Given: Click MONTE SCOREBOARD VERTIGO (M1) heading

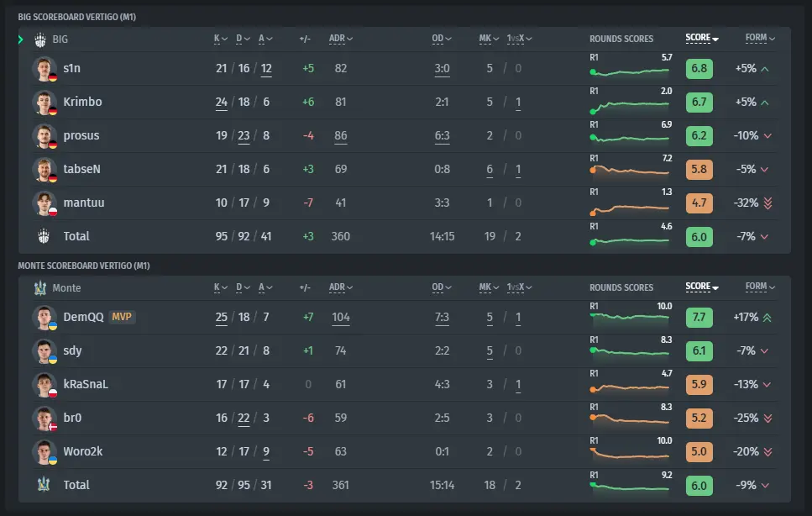Looking at the screenshot, I should click(x=84, y=266).
